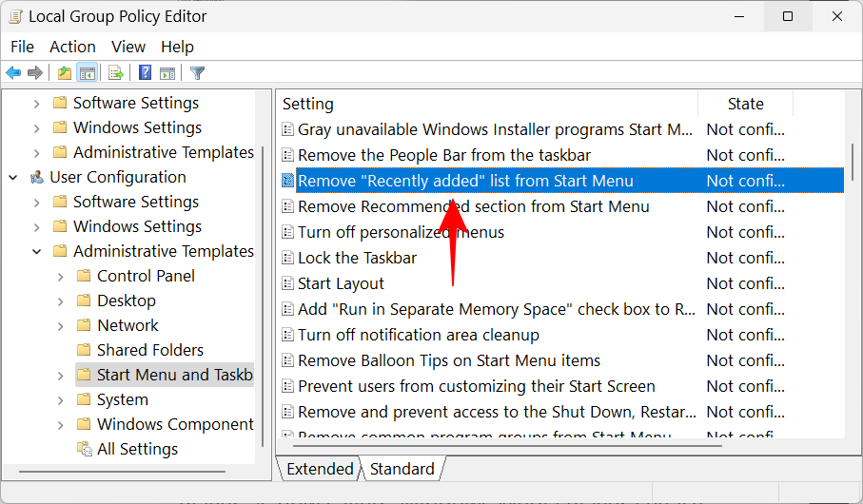This screenshot has height=504, width=863.
Task: Click the System folder icon in tree
Action: click(x=84, y=398)
